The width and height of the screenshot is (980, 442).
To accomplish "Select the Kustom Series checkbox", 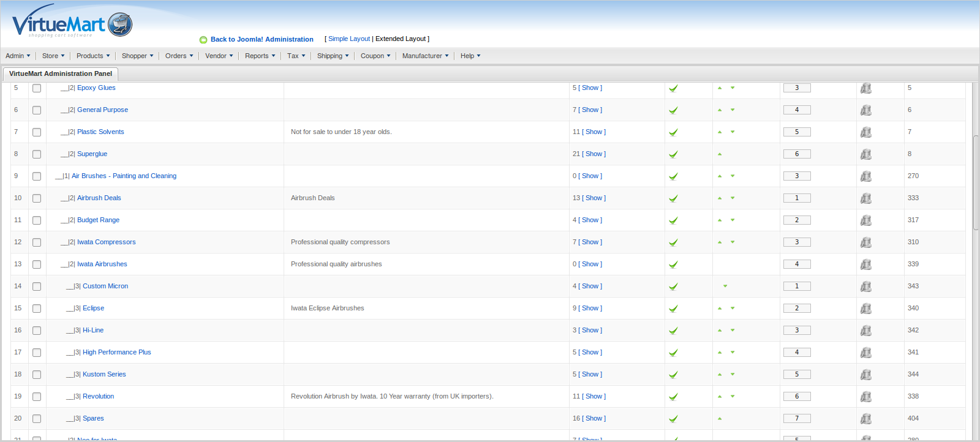I will click(x=37, y=375).
